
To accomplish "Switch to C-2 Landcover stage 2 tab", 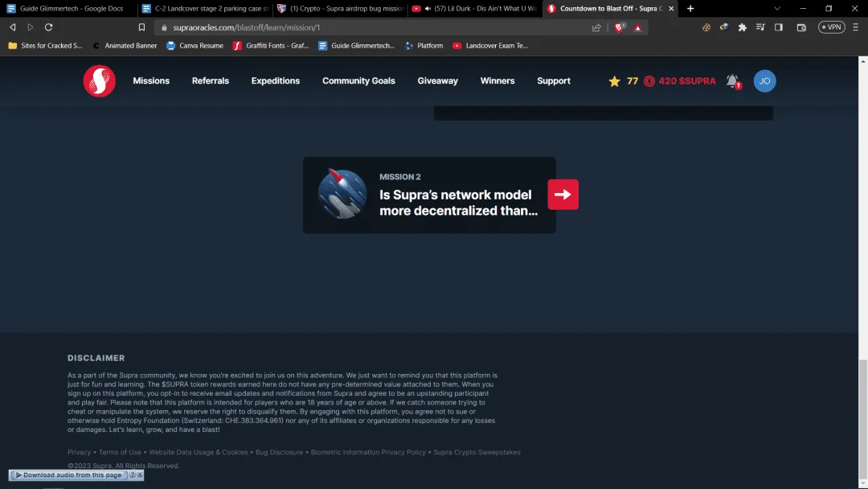I will 205,8.
